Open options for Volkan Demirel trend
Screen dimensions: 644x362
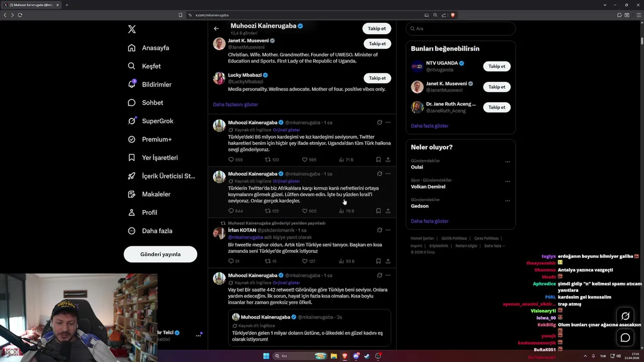507,182
